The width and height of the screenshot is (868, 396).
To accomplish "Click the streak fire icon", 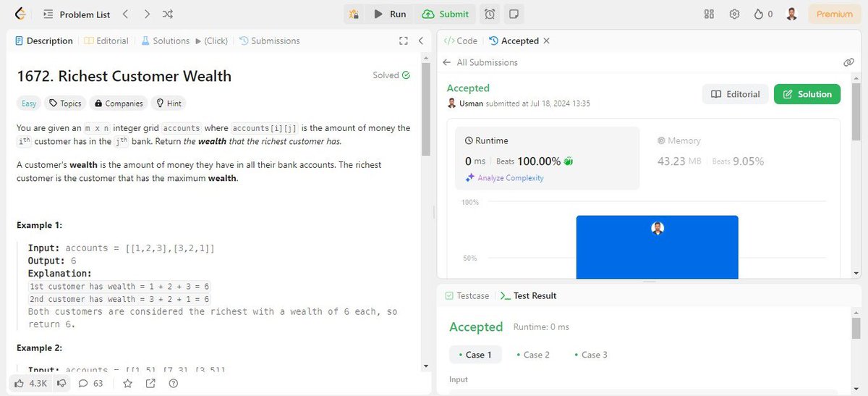I will click(x=763, y=14).
